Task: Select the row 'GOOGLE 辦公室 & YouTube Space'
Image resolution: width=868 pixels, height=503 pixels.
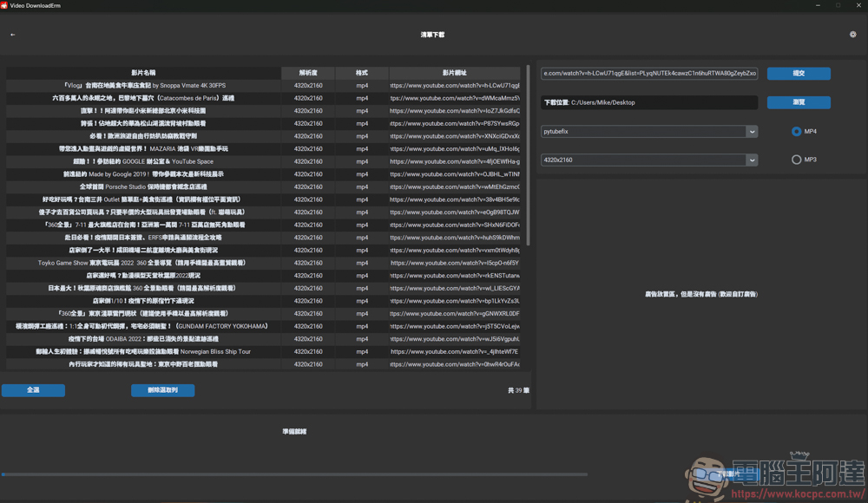Action: click(263, 161)
